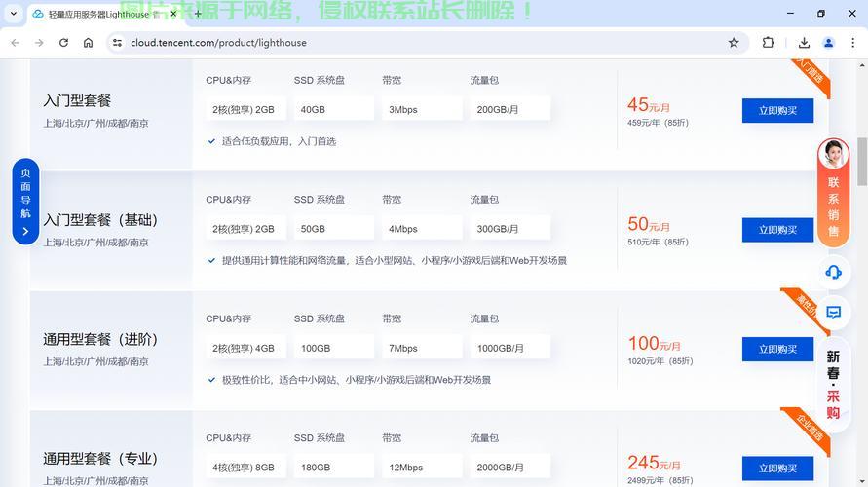868x487 pixels.
Task: Click 立即购买 for 入门型套餐(基础) 50元/月
Action: (x=777, y=230)
